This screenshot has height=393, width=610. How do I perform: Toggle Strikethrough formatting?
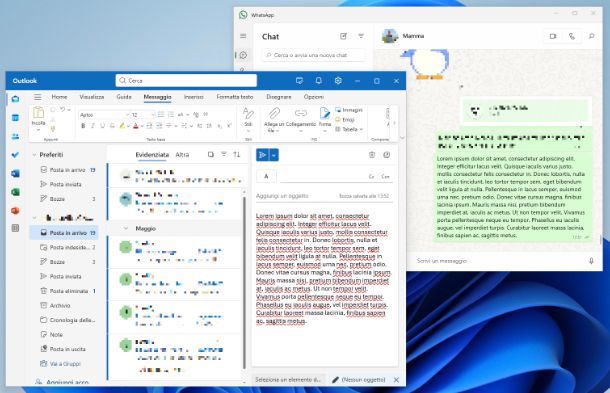(x=112, y=126)
